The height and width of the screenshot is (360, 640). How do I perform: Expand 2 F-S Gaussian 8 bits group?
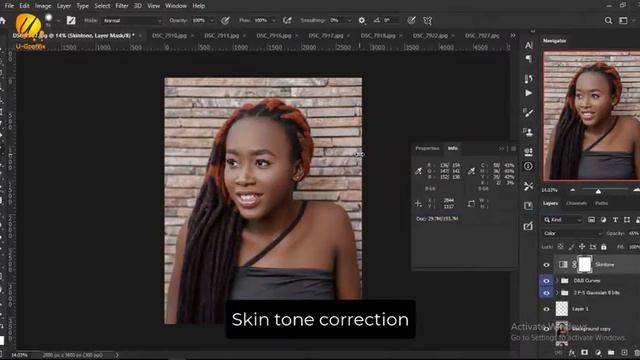(557, 293)
